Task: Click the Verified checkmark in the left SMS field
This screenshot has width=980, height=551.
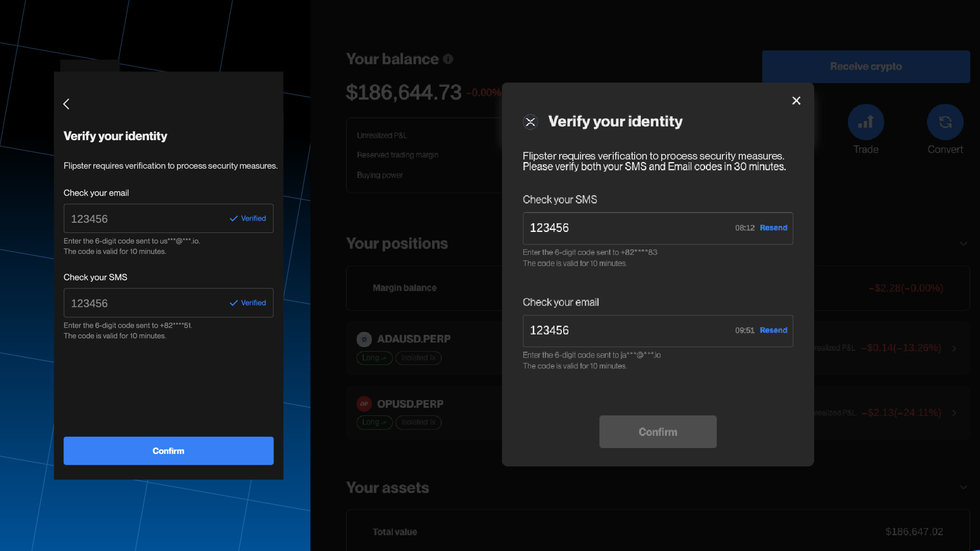Action: pyautogui.click(x=234, y=303)
